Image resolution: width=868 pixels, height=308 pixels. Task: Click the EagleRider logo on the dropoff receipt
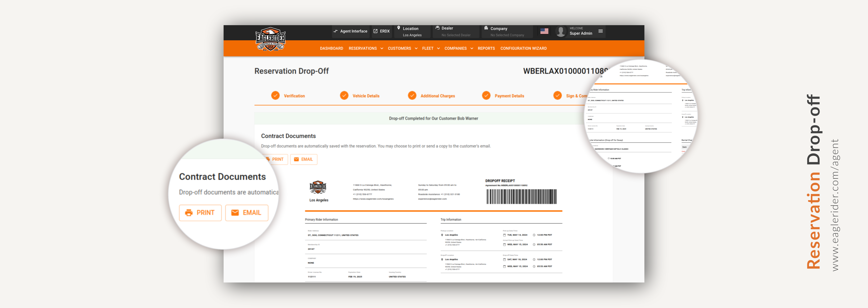coord(318,187)
